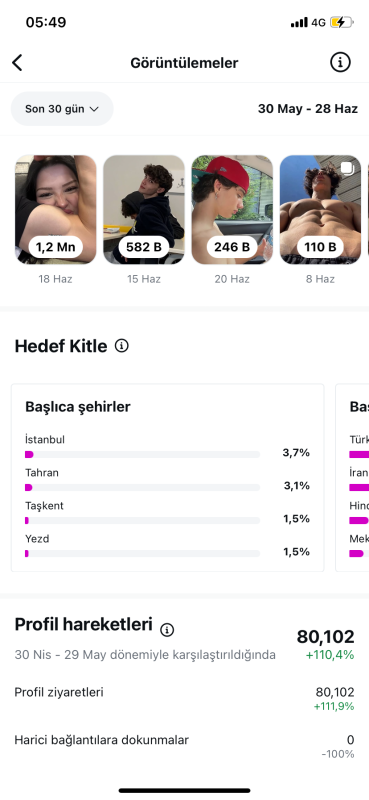369x800 pixels.
Task: Tap the info icon next to Hedef Kitle
Action: 121,346
